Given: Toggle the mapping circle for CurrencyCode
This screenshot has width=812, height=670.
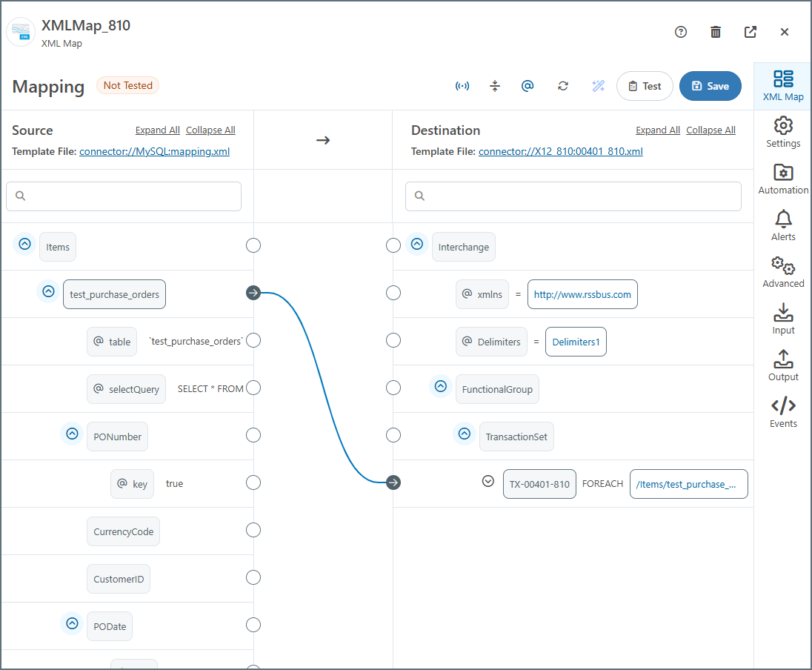Looking at the screenshot, I should pyautogui.click(x=253, y=530).
